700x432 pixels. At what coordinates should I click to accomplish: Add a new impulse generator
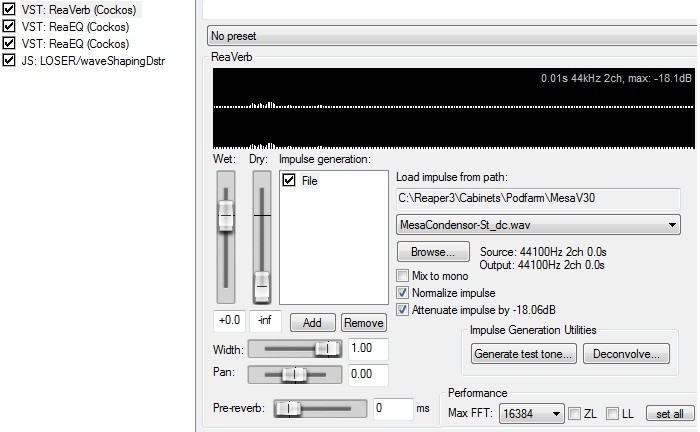click(312, 323)
